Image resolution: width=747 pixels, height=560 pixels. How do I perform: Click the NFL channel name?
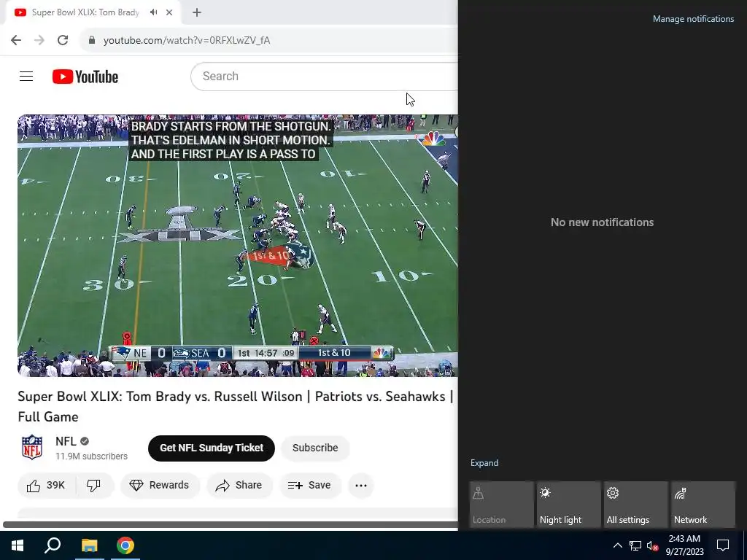click(66, 441)
